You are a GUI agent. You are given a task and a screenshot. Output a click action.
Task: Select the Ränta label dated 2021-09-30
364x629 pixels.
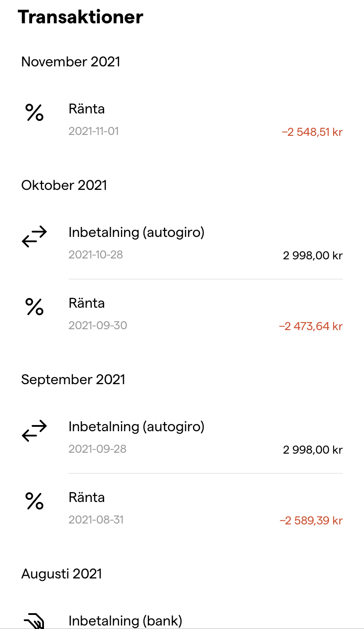pyautogui.click(x=87, y=303)
